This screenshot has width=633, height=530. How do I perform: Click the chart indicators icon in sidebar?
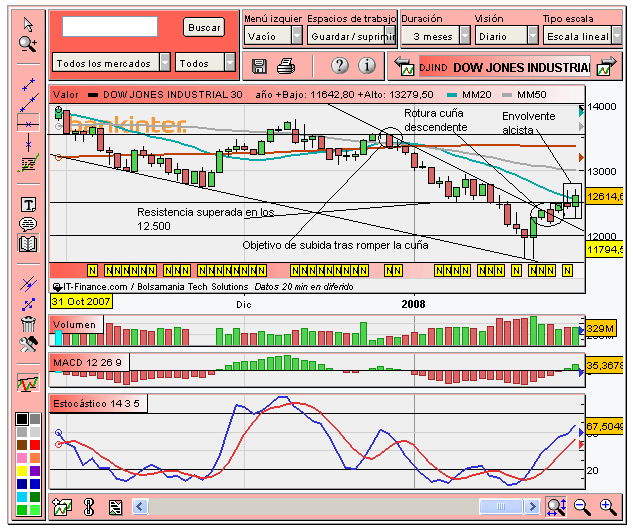pyautogui.click(x=28, y=383)
